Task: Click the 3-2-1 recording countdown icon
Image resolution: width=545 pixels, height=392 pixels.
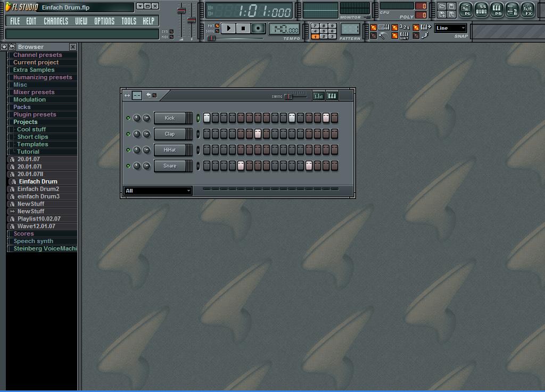Action: pyautogui.click(x=404, y=27)
